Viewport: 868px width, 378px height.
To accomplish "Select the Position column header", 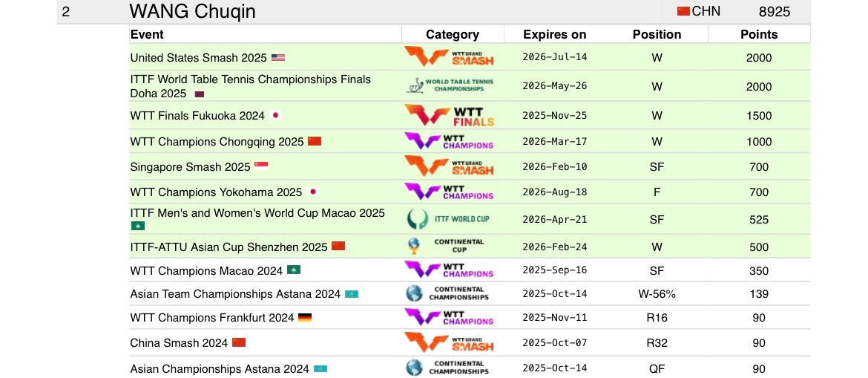I will pyautogui.click(x=657, y=34).
